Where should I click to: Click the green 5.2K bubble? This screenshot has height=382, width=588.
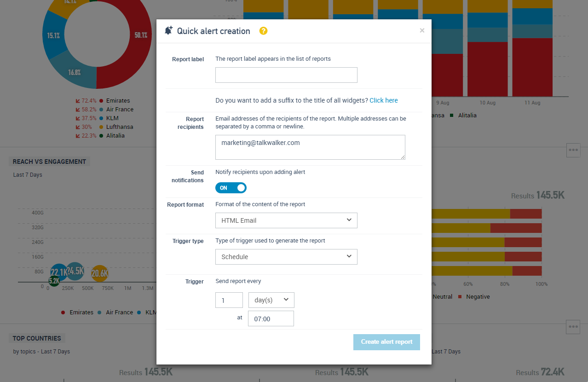coord(54,281)
